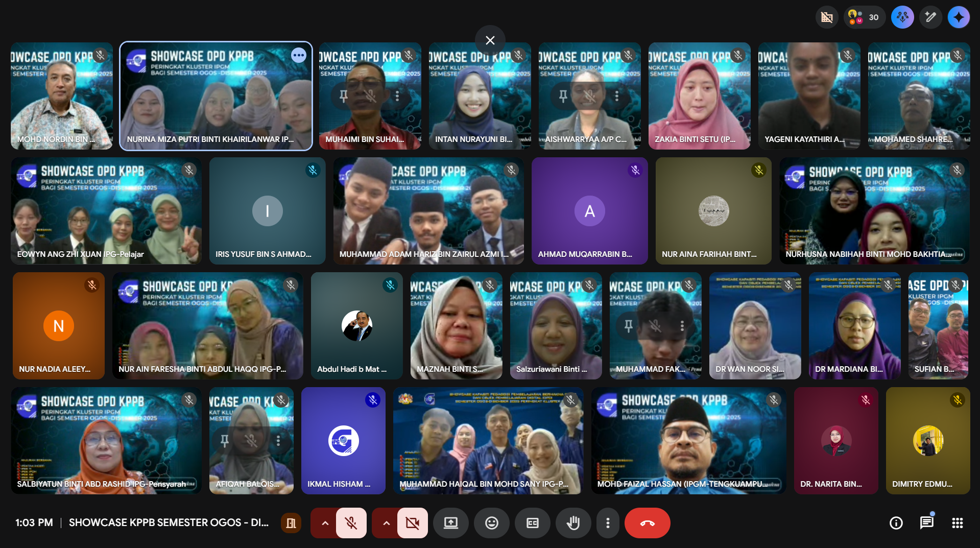Click the present screen button

[x=450, y=522]
